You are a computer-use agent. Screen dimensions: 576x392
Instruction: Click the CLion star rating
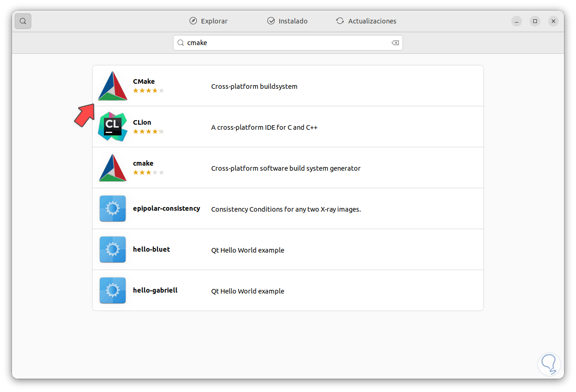tap(148, 132)
